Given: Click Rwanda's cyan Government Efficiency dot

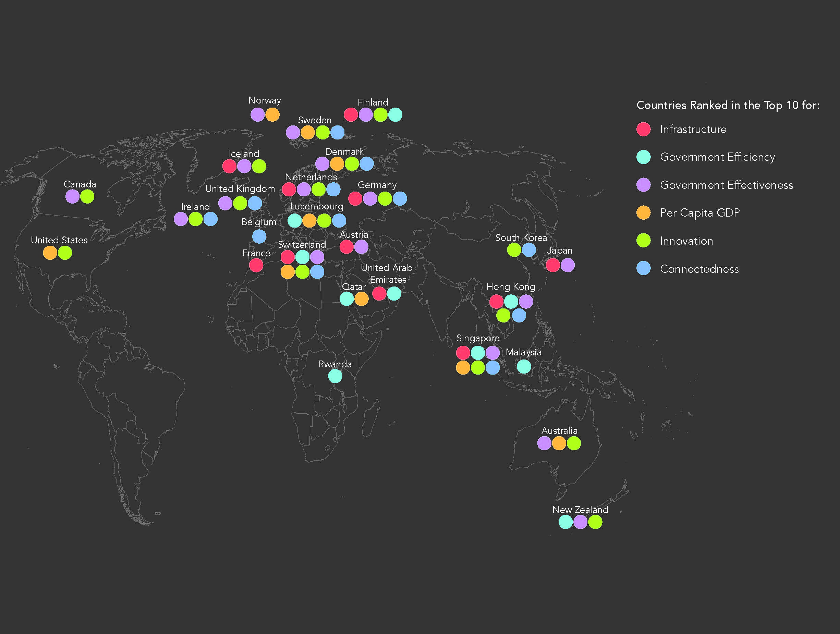Looking at the screenshot, I should (x=335, y=376).
